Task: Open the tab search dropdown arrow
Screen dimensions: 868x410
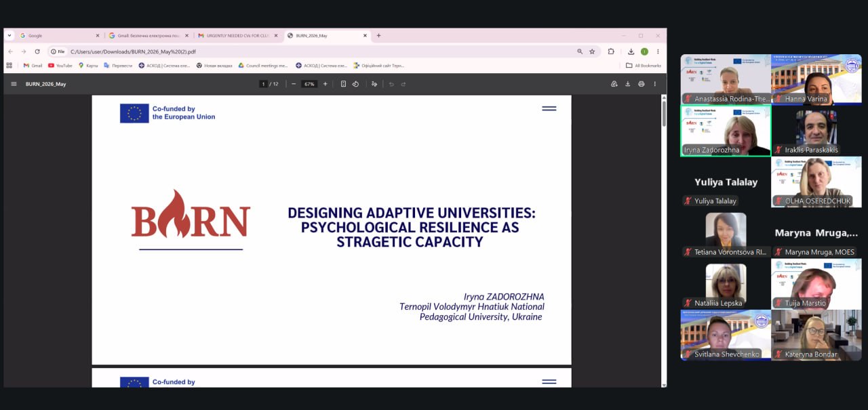Action: (9, 35)
